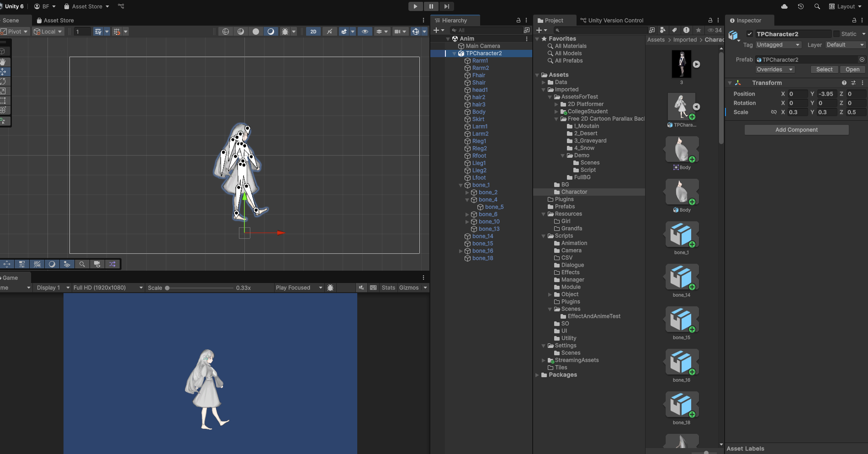868x454 pixels.
Task: Click the Play button in the top toolbar
Action: [x=415, y=6]
